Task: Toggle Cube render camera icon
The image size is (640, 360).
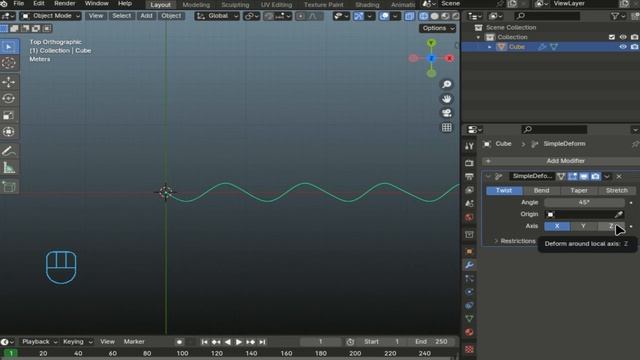Action: pyautogui.click(x=634, y=47)
